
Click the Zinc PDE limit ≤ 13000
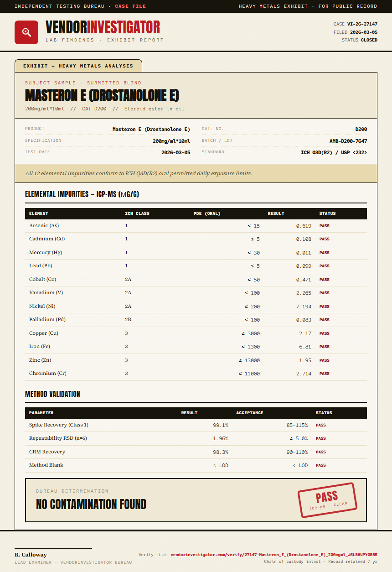[249, 360]
